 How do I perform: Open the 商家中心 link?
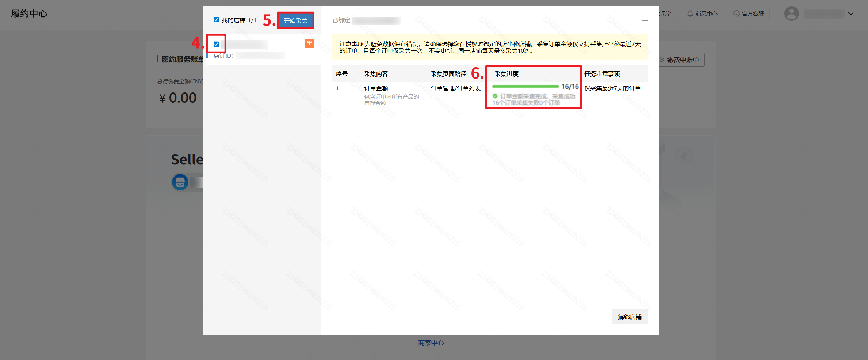(x=431, y=343)
